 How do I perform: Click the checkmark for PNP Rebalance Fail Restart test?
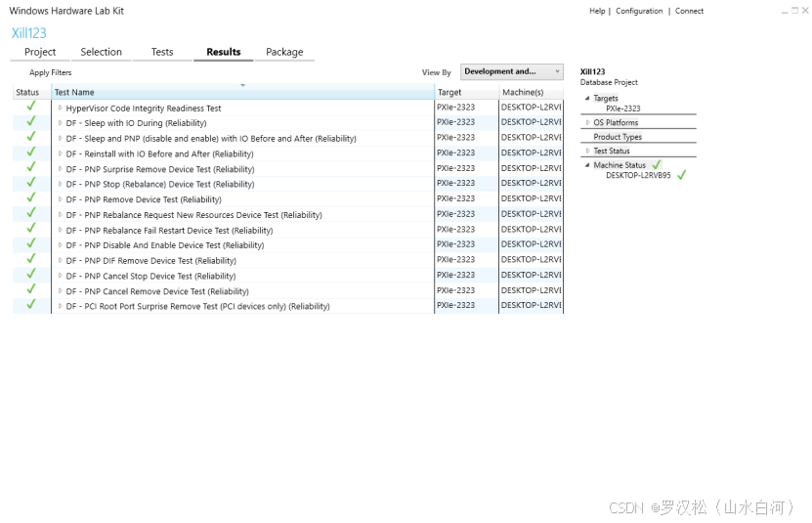pos(31,228)
